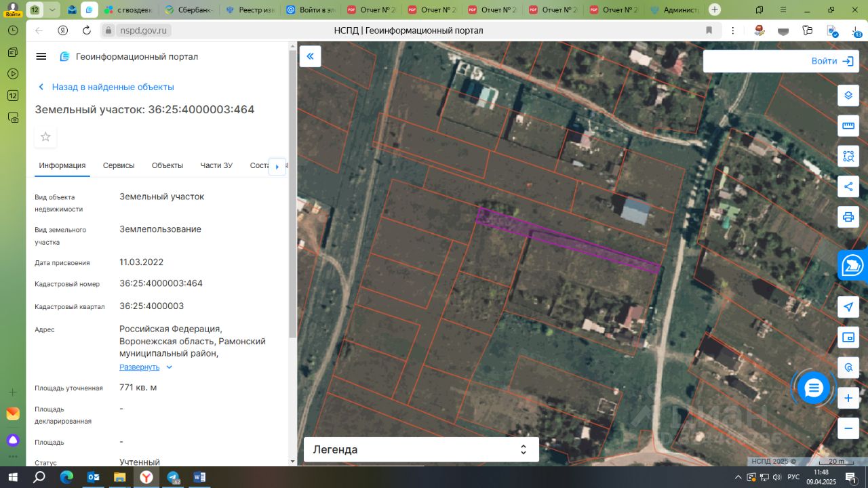The image size is (868, 488).
Task: Click the date 11.03.2022 value
Action: point(141,262)
